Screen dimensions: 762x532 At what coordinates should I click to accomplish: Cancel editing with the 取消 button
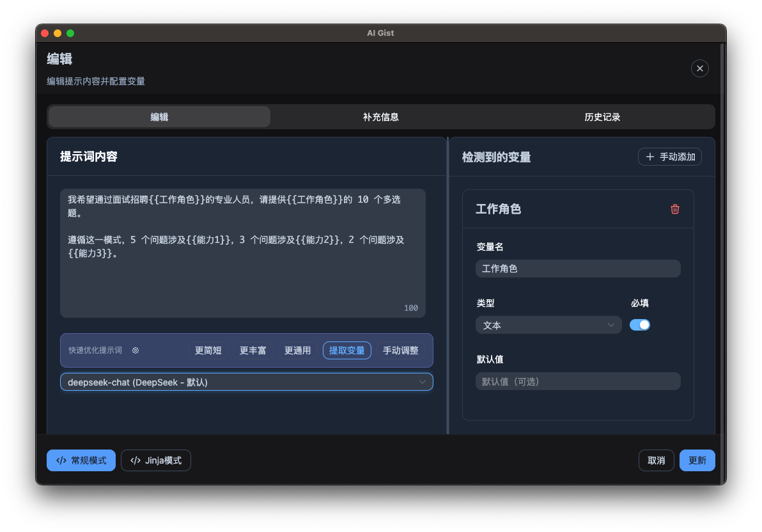click(656, 460)
